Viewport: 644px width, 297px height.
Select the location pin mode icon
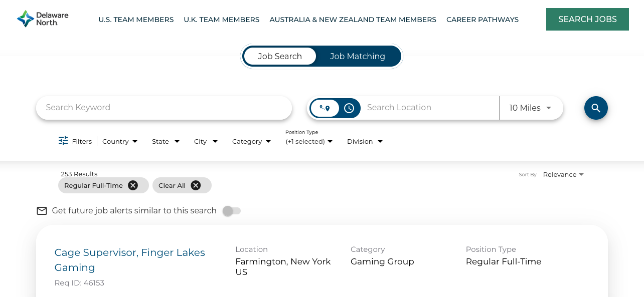tap(325, 108)
